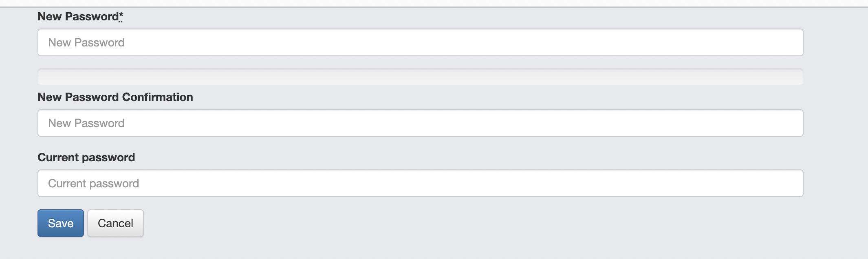Place cursor in field above the strength meter
868x259 pixels.
tap(420, 42)
